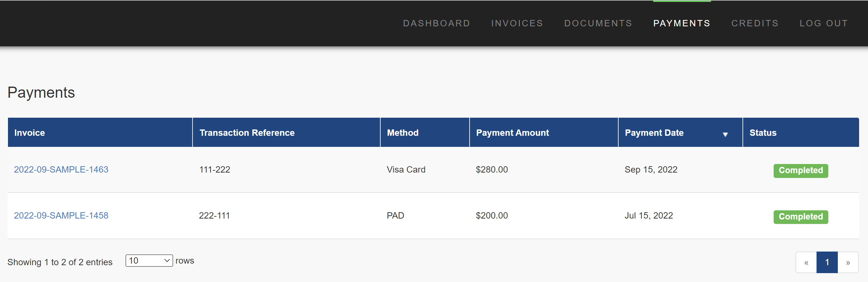Open the Dashboard nav item
This screenshot has height=282, width=868.
tap(436, 23)
